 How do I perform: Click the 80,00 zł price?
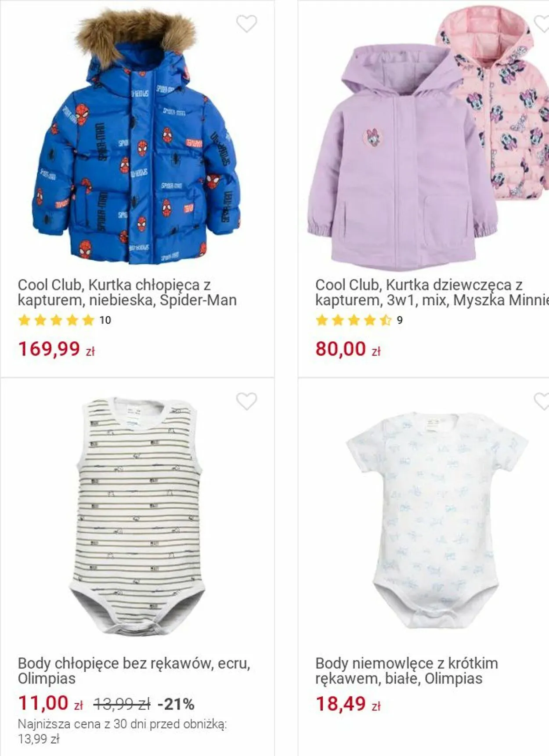coord(348,349)
